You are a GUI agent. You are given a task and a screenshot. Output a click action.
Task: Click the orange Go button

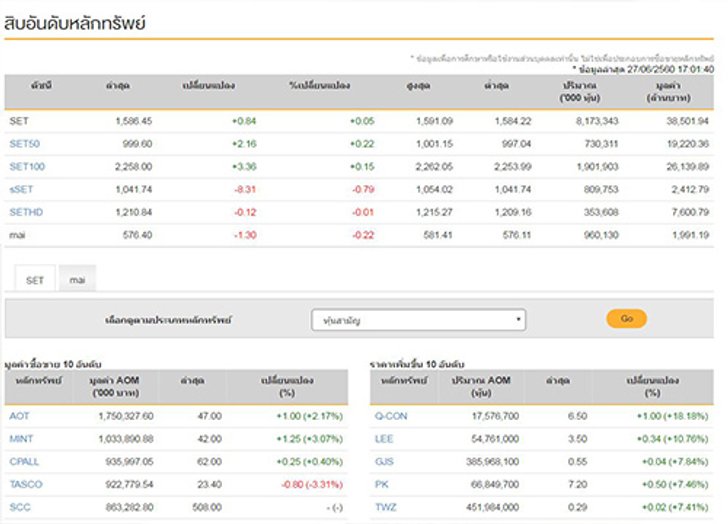[x=626, y=318]
